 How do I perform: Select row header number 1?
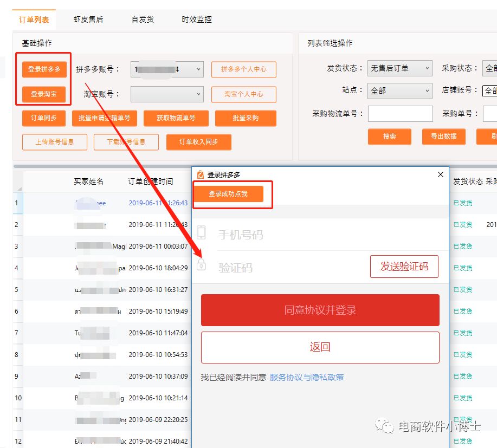[17, 203]
